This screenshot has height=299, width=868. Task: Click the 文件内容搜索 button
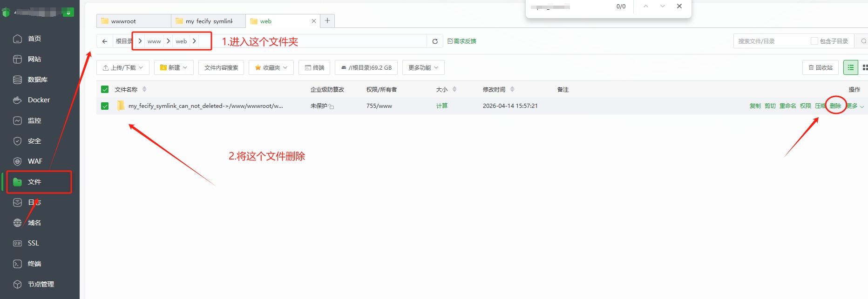coord(221,67)
